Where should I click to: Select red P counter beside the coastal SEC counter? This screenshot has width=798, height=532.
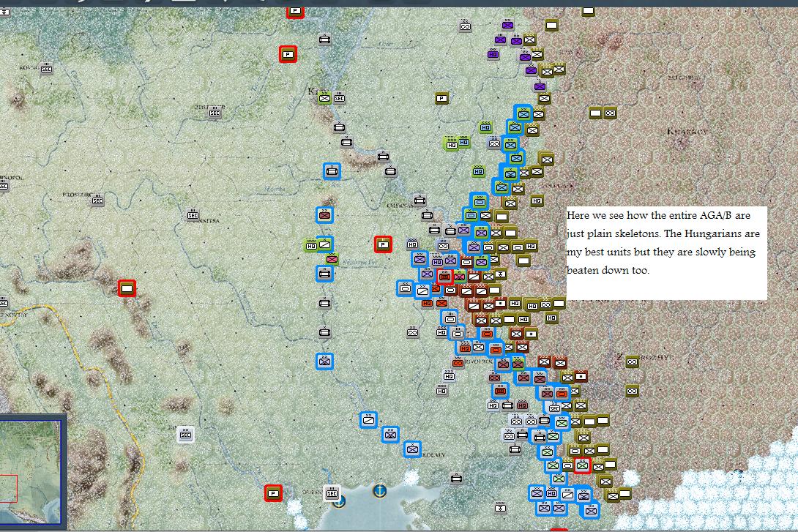(273, 492)
